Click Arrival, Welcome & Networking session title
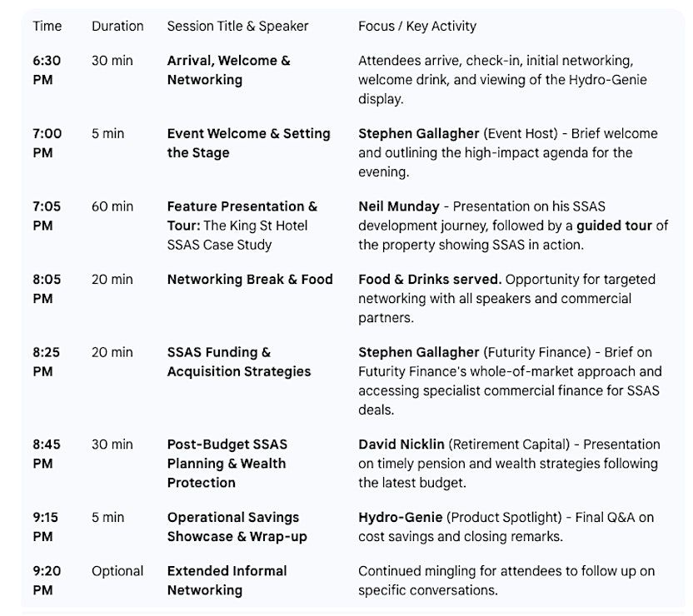 pos(228,70)
